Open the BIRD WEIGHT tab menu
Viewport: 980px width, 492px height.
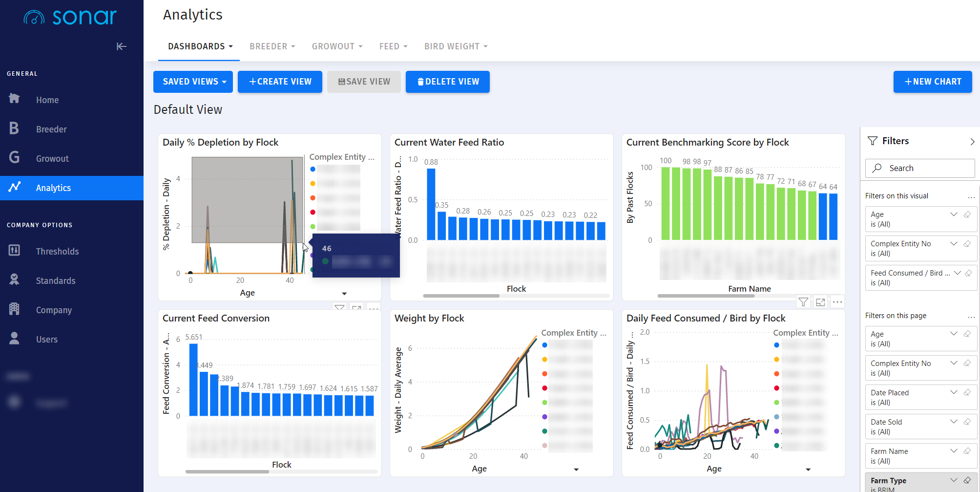456,46
